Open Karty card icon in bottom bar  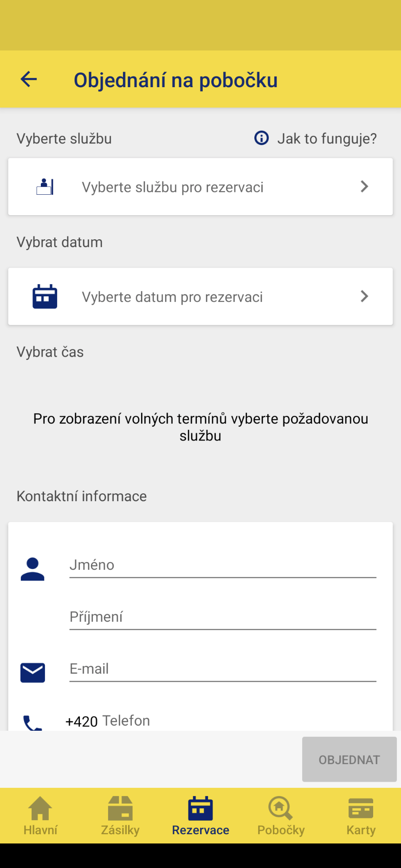pyautogui.click(x=361, y=809)
